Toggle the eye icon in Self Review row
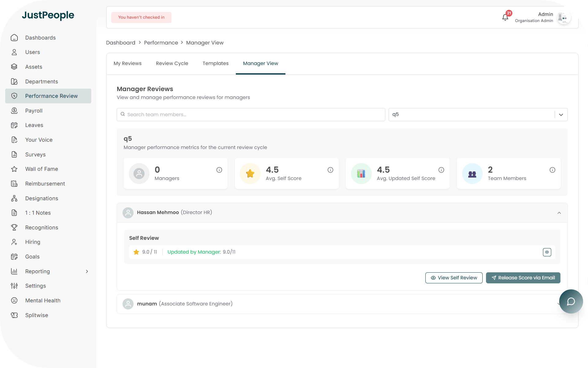Image resolution: width=588 pixels, height=368 pixels. [547, 252]
